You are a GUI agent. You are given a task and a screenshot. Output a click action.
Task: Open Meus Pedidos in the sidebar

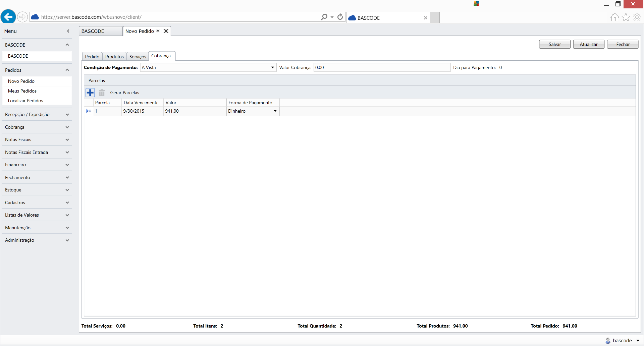[37, 91]
